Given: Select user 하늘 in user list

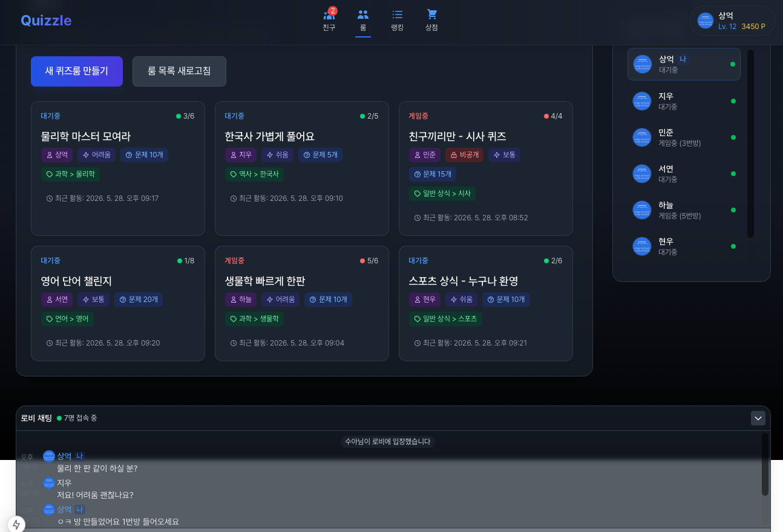Looking at the screenshot, I should pyautogui.click(x=684, y=210).
